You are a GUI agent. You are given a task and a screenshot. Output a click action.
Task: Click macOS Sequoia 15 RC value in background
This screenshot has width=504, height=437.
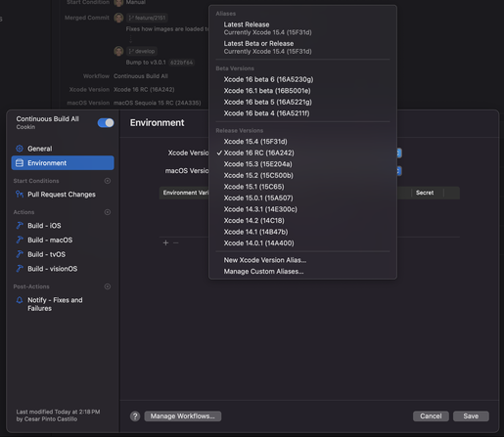(x=157, y=103)
